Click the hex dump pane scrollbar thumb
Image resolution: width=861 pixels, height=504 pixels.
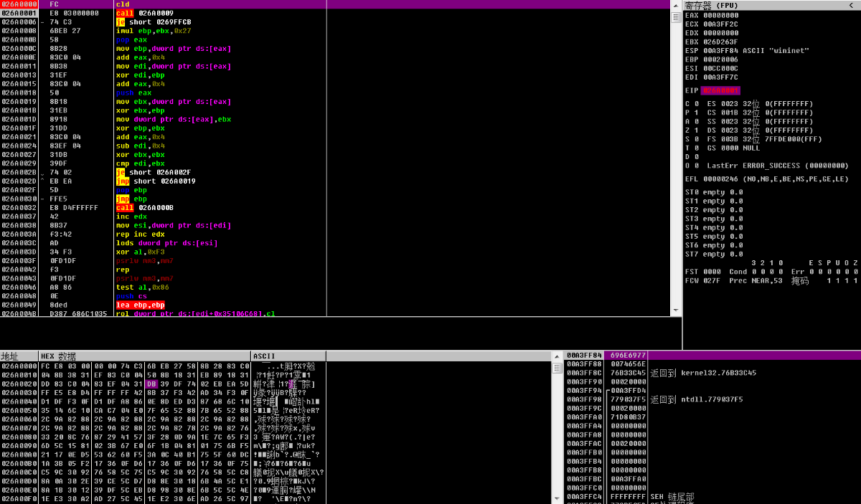(x=557, y=368)
